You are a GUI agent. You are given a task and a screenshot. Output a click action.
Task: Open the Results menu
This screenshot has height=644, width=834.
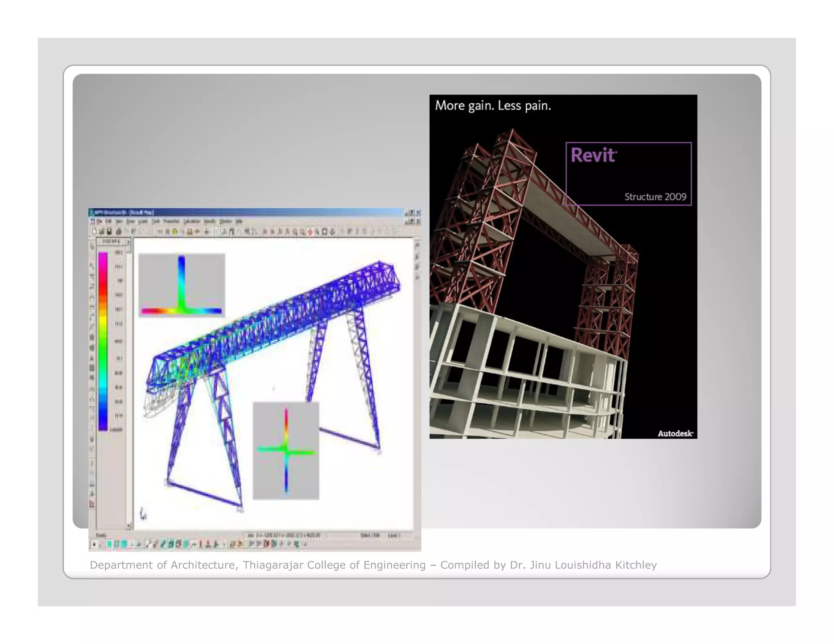click(x=210, y=221)
